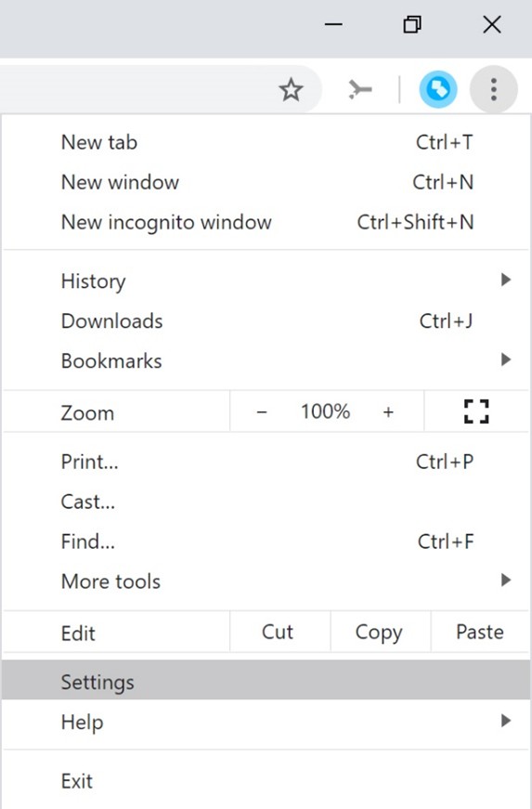The height and width of the screenshot is (809, 532).
Task: Choose Settings from the menu
Action: coord(266,680)
